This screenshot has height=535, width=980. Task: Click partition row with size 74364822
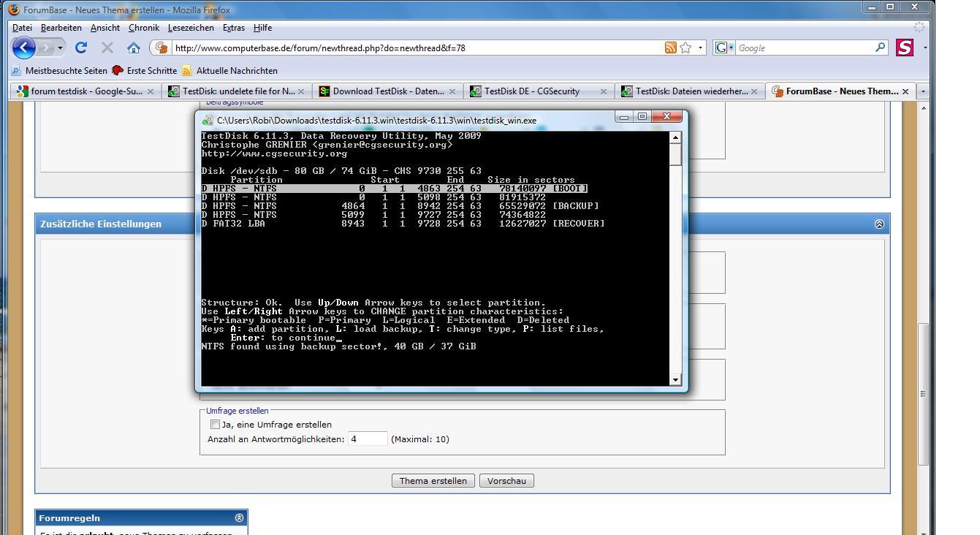tap(373, 215)
